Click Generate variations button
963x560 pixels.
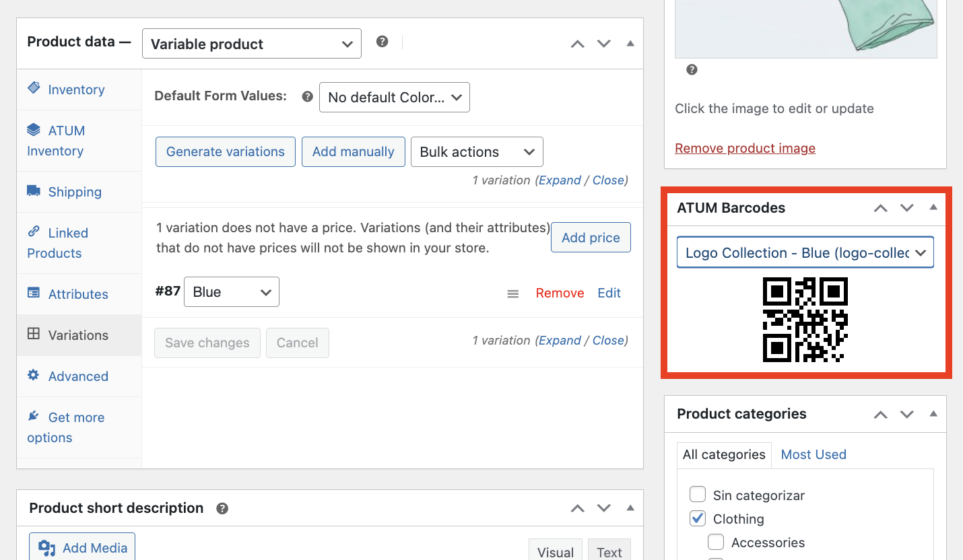(x=226, y=152)
